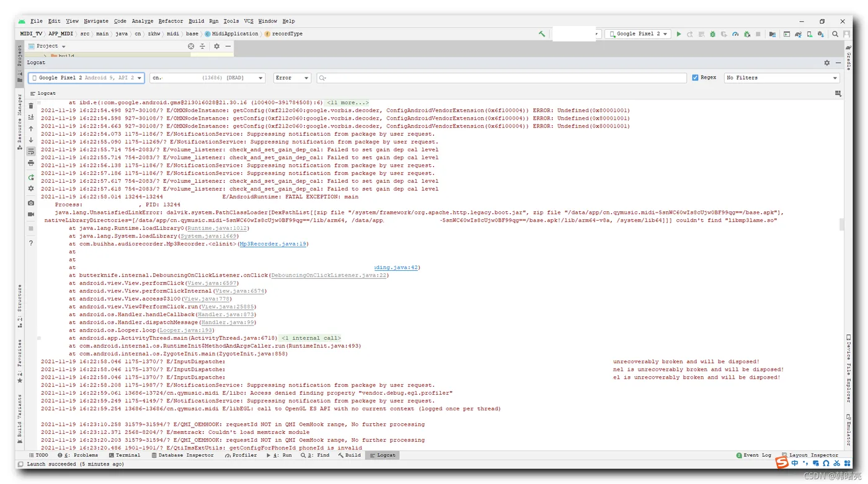Open the VCS menu

pyautogui.click(x=249, y=21)
